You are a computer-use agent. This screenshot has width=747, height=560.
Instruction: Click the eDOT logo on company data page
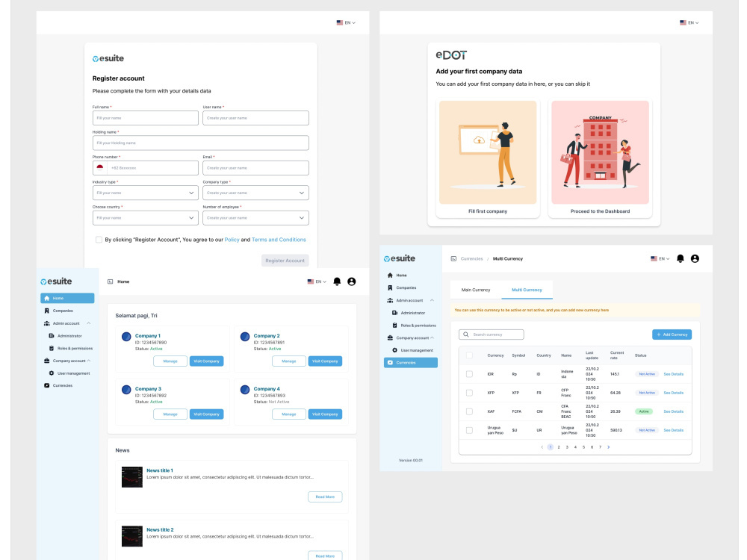451,55
